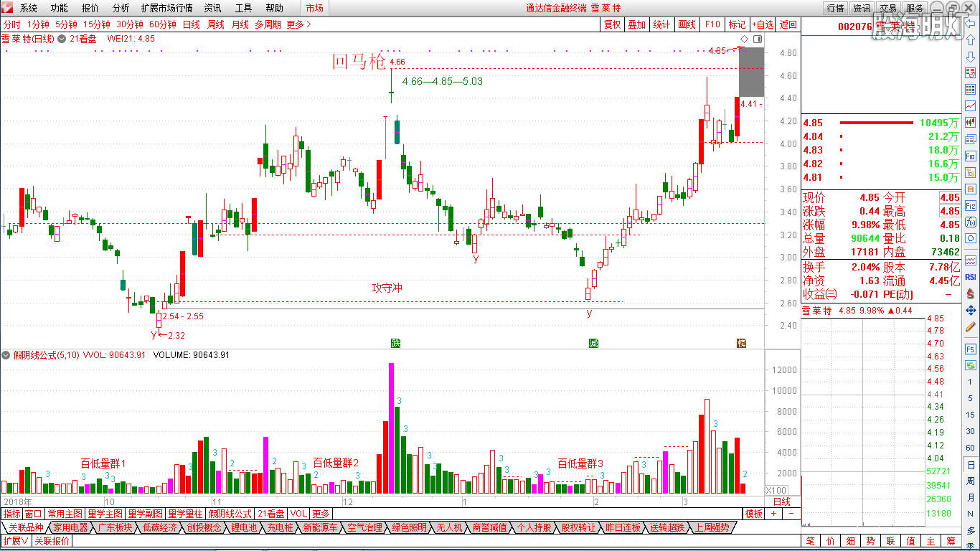980x551 pixels.
Task: Click the +自选 add to watchlist button
Action: click(763, 24)
